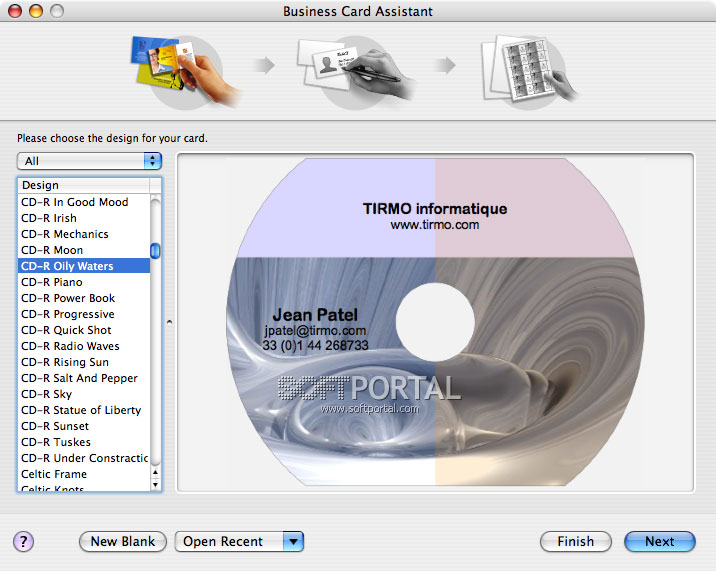This screenshot has height=571, width=716.
Task: Click the splitter handle beside design list
Action: [x=169, y=322]
